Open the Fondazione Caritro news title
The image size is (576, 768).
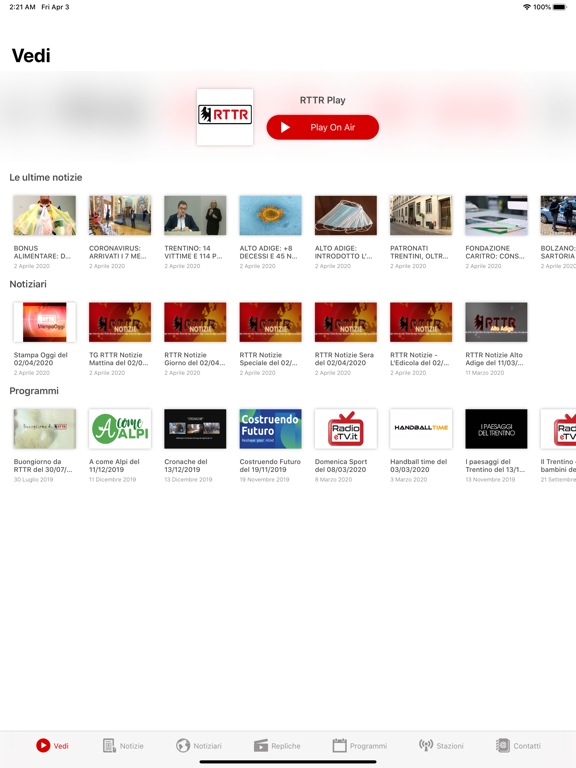pyautogui.click(x=495, y=252)
